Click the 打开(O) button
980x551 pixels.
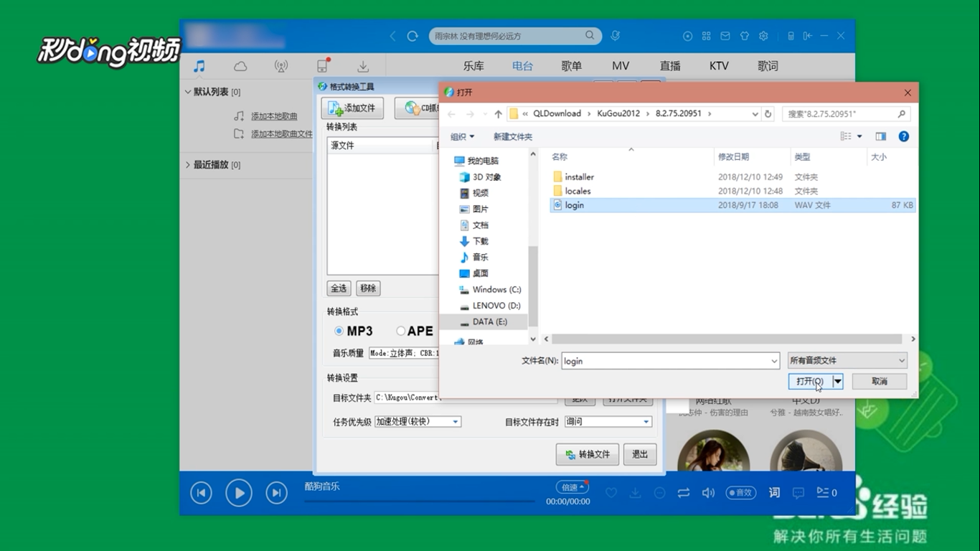[810, 381]
